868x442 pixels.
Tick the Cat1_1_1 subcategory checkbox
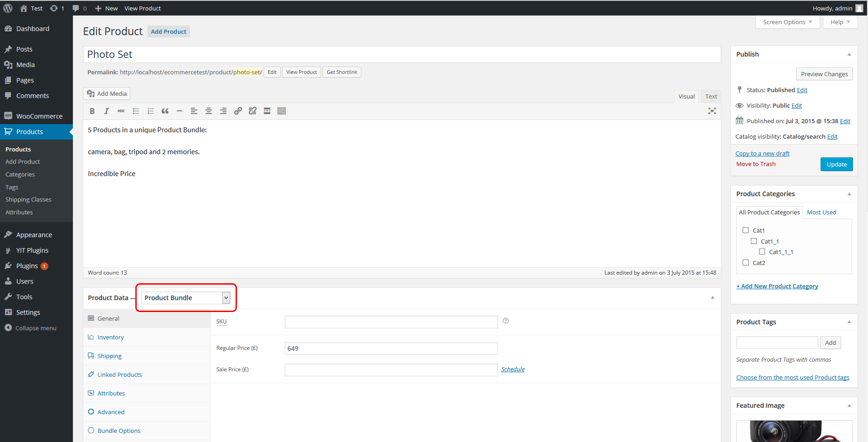(762, 252)
